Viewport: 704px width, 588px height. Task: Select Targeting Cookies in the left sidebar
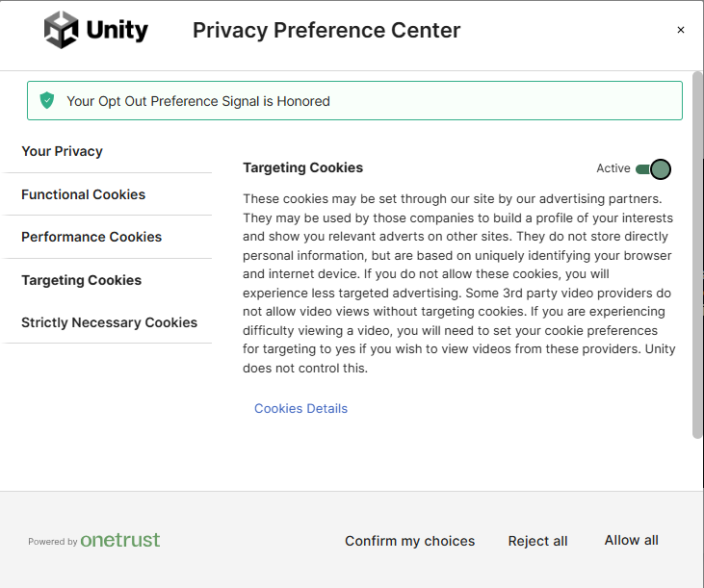[81, 280]
